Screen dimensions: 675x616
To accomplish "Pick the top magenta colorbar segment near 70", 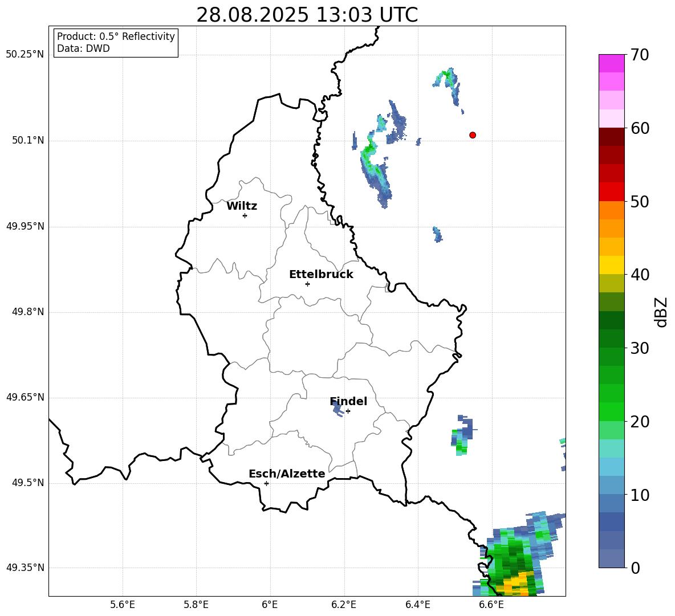I will [x=611, y=63].
